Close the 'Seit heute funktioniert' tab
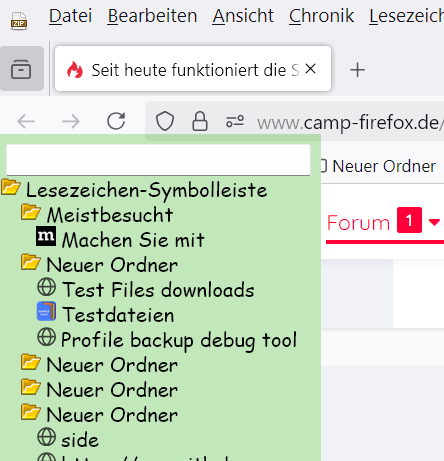 click(x=310, y=69)
